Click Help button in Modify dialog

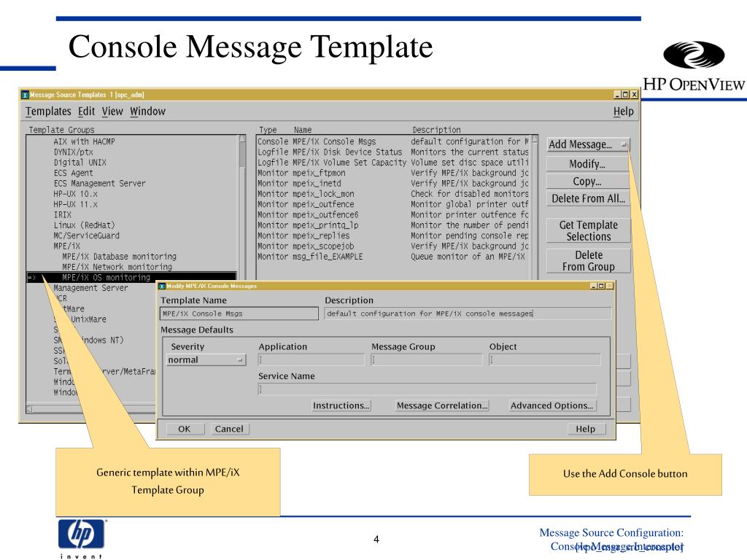click(586, 429)
